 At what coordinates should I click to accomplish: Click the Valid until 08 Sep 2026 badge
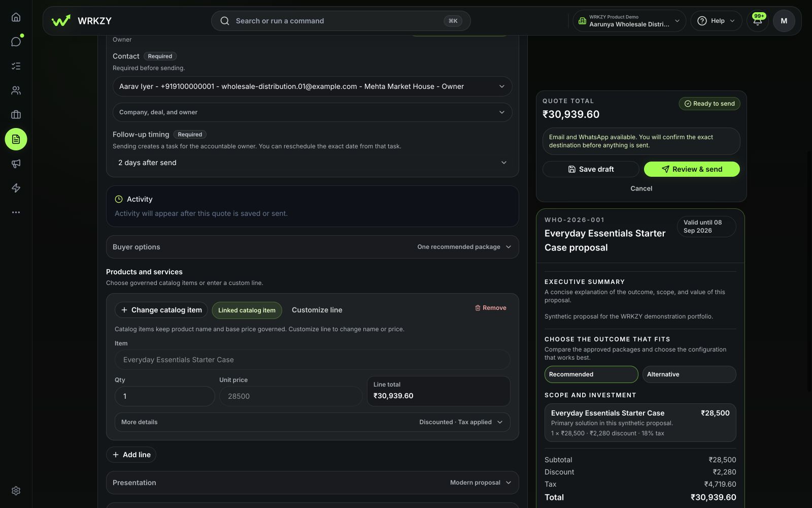coord(706,227)
